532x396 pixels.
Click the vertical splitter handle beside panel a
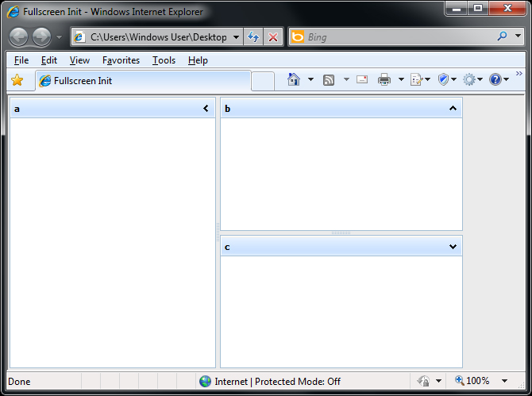(218, 233)
